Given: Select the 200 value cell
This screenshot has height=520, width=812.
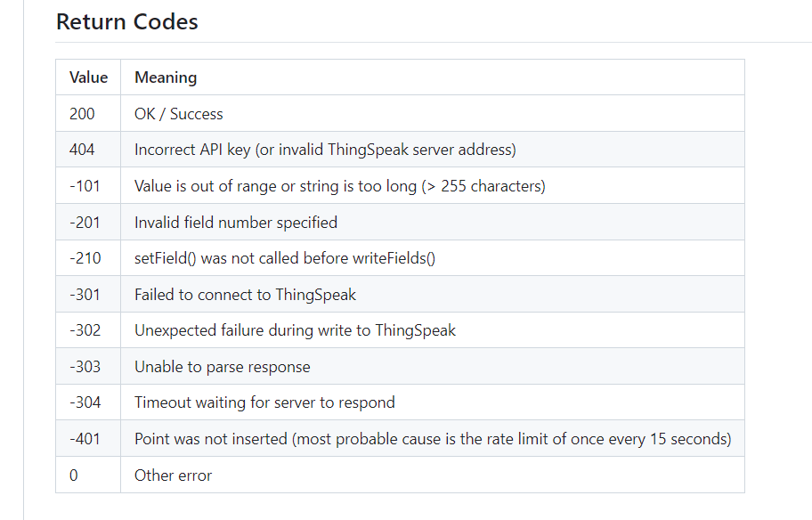Looking at the screenshot, I should click(83, 114).
